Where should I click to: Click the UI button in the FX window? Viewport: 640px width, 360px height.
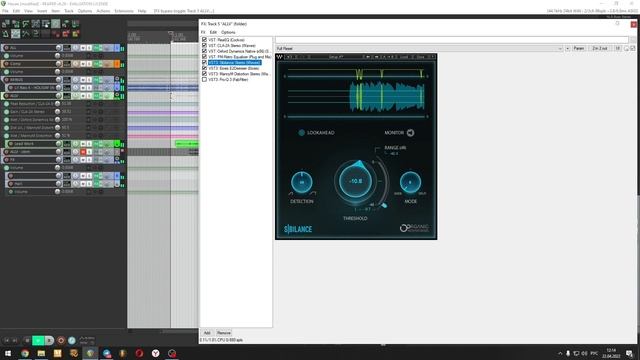click(x=618, y=49)
